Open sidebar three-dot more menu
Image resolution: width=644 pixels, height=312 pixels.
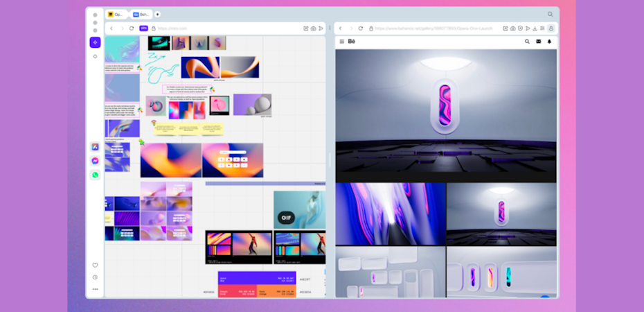coord(96,289)
